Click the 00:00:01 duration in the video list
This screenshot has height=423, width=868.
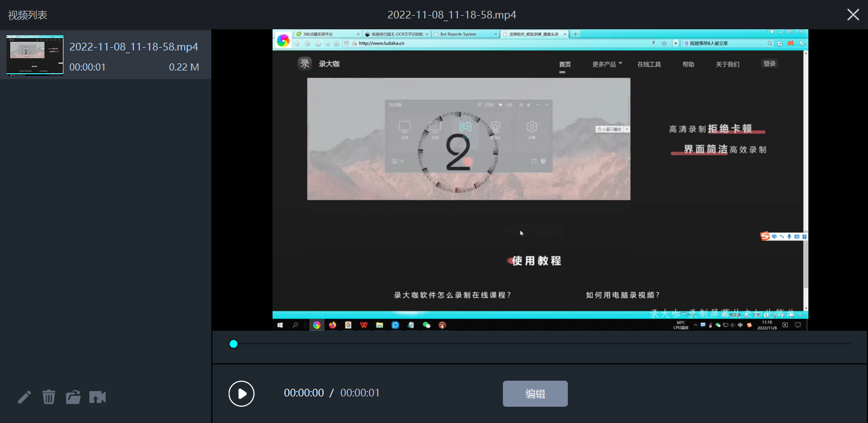[88, 67]
